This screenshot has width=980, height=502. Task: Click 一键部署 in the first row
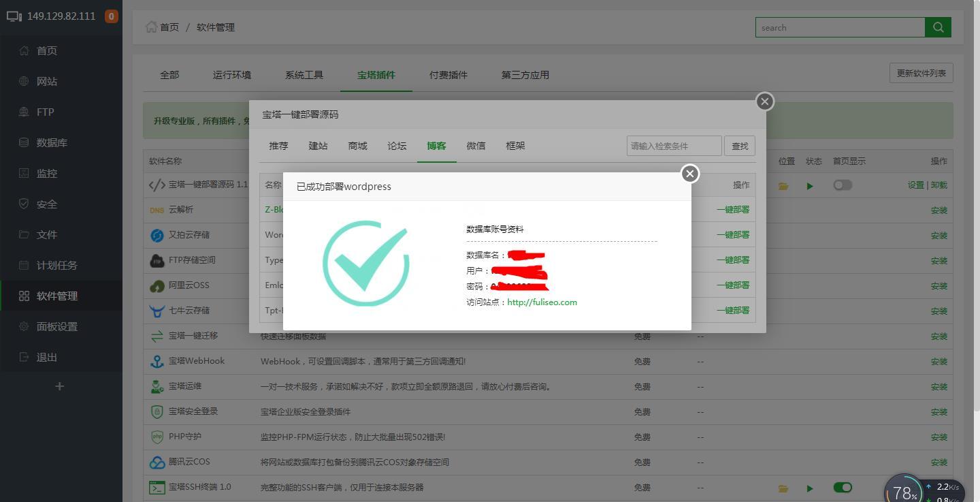click(x=733, y=210)
